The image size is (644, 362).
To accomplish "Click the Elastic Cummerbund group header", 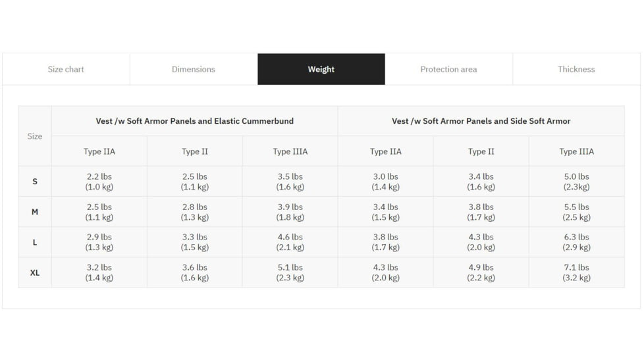I will [x=195, y=121].
